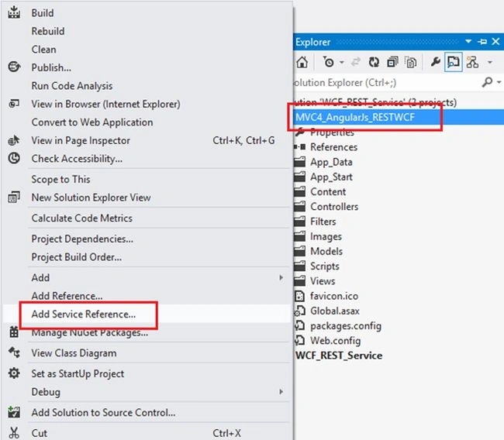
Task: Select the Content folder
Action: pyautogui.click(x=328, y=192)
